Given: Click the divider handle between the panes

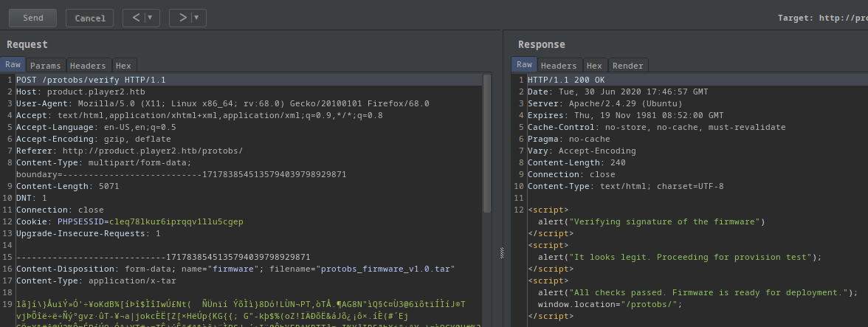Looking at the screenshot, I should (502, 252).
